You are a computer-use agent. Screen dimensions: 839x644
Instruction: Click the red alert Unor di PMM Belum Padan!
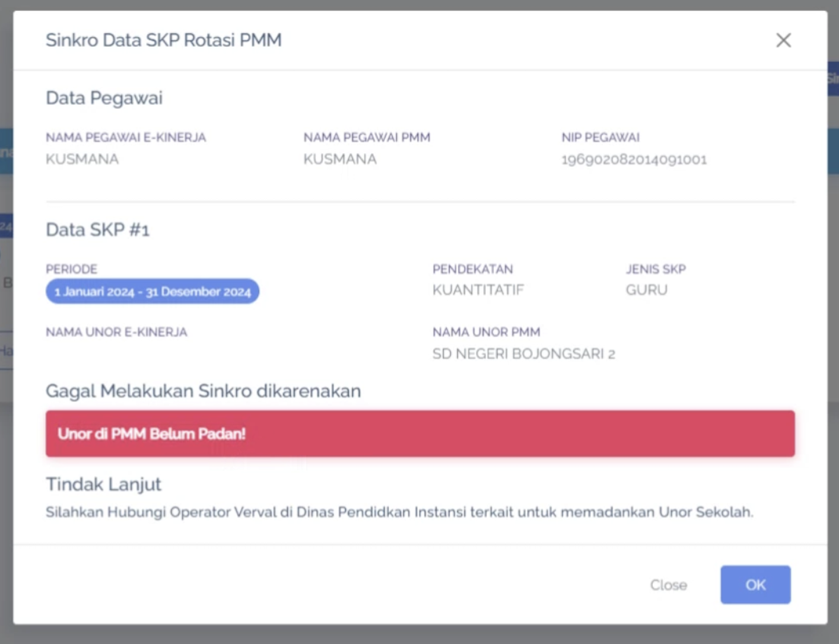(420, 433)
